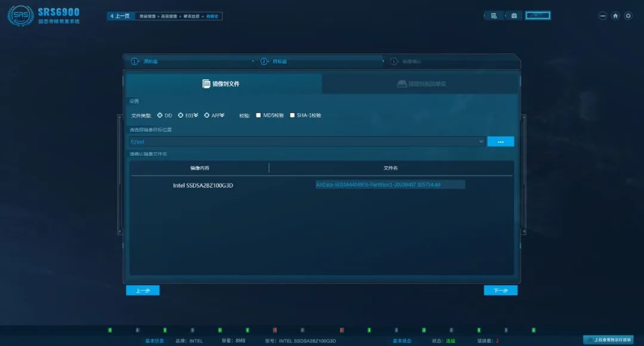Click the image file name field ending in .dd
Viewport: 644px width, 346px height.
390,185
